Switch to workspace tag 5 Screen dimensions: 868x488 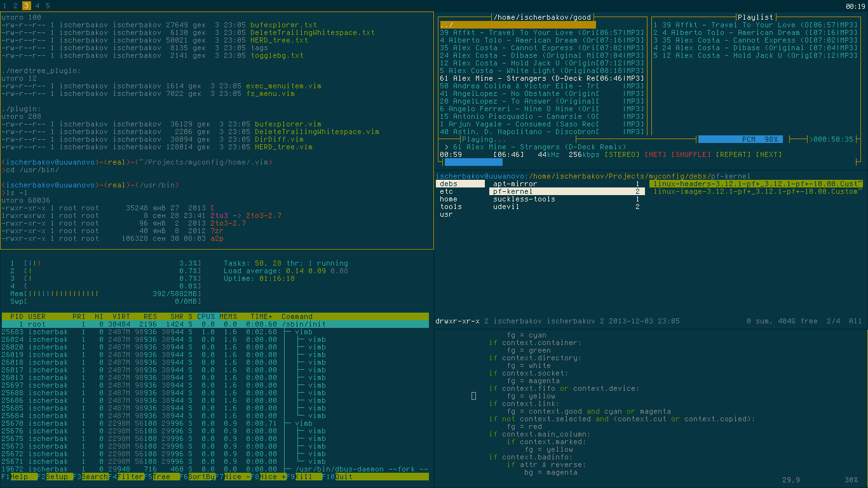tap(48, 6)
